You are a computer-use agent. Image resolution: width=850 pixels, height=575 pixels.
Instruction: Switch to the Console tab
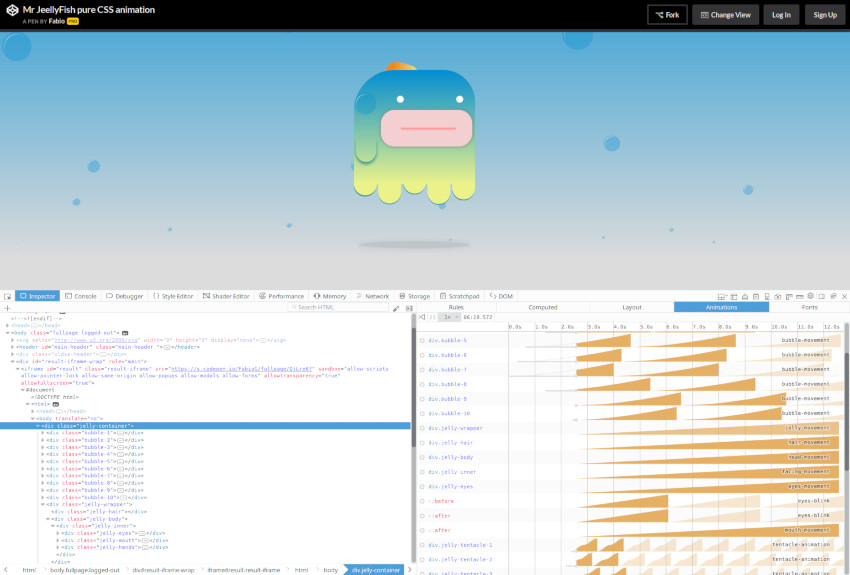tap(81, 296)
